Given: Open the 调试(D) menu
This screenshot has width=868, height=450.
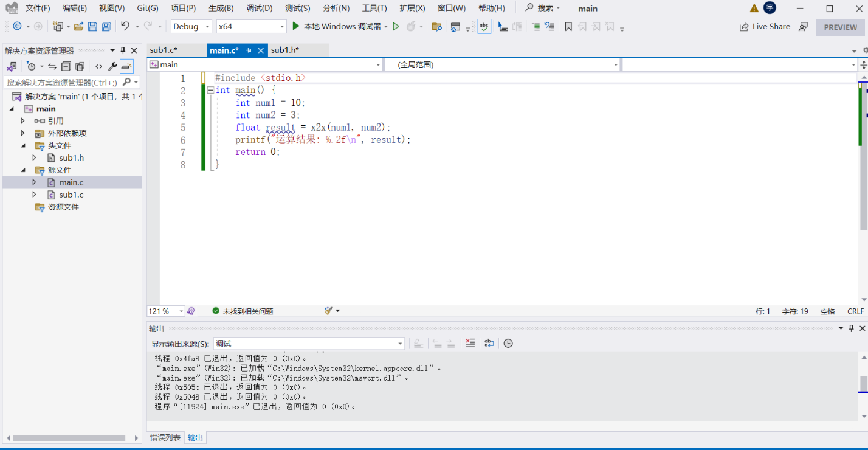Looking at the screenshot, I should [x=258, y=8].
